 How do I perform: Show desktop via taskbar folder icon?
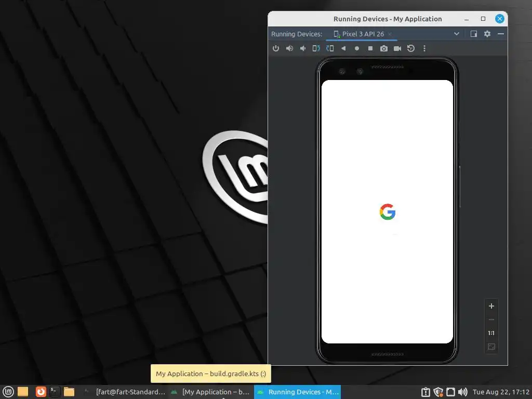(x=23, y=392)
